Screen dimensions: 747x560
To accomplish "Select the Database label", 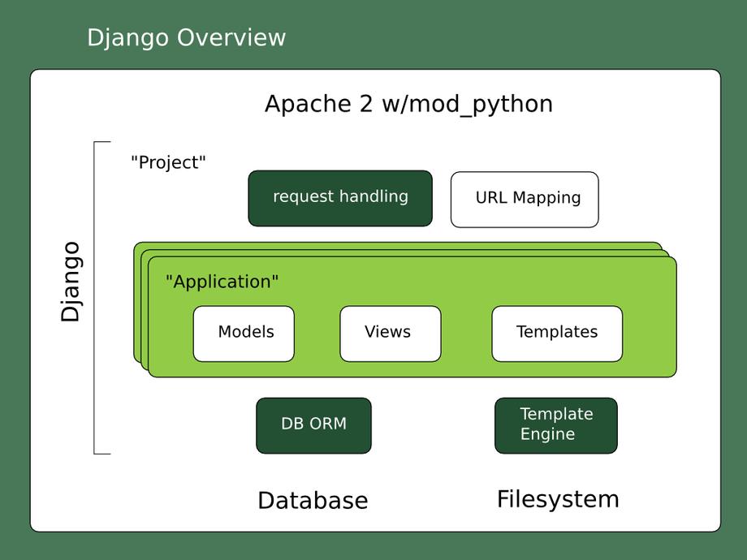I will click(x=313, y=501).
